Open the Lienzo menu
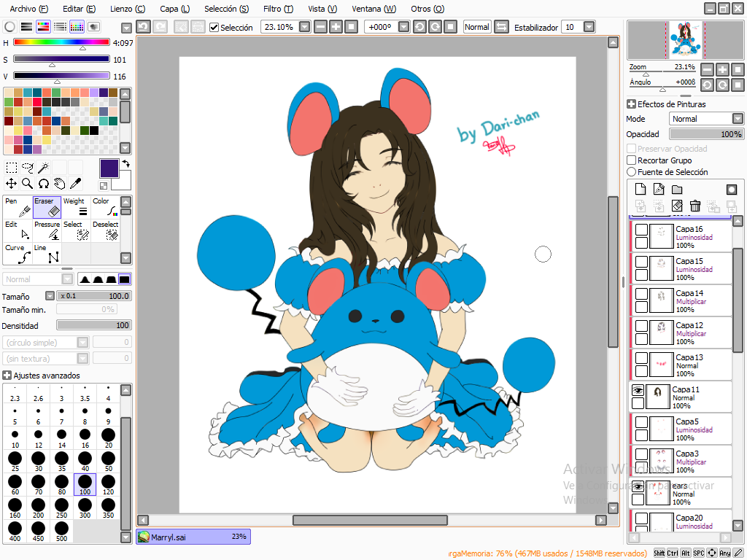 128,9
